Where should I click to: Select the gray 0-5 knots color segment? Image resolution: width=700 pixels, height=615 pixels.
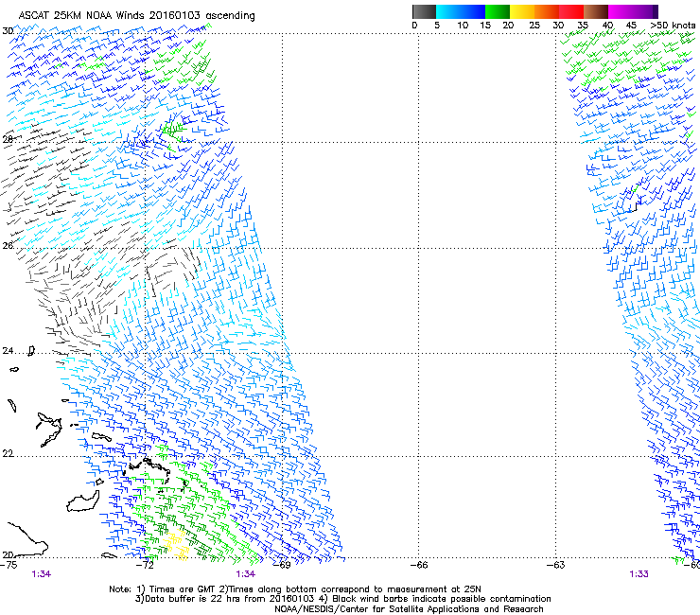pos(424,11)
